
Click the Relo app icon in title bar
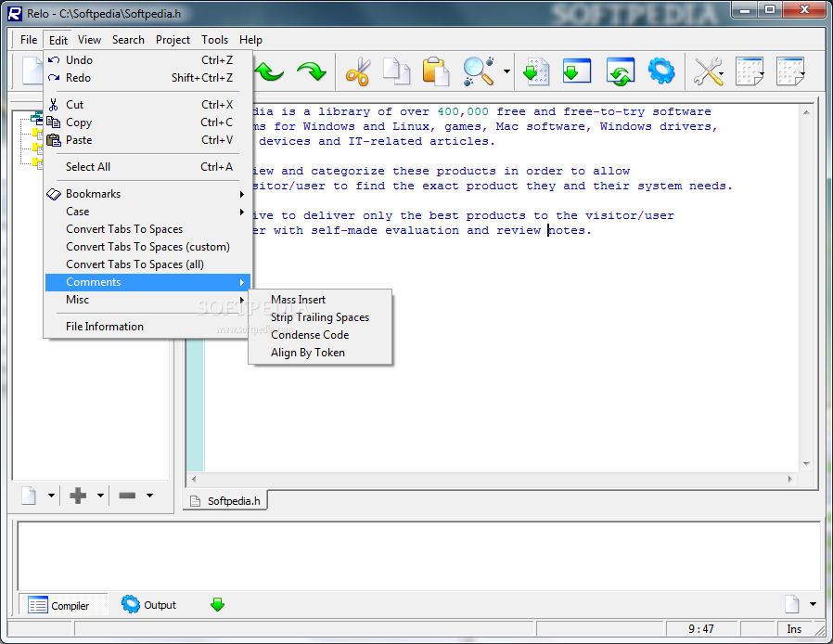[15, 13]
